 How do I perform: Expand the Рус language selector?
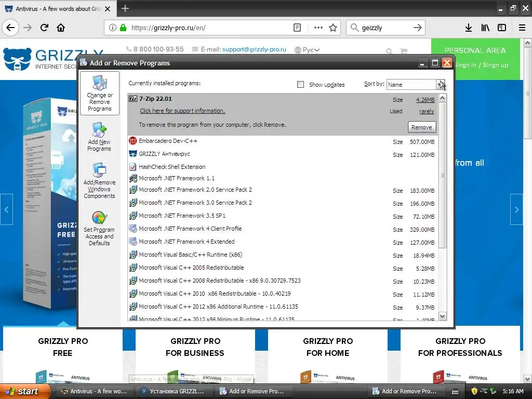tap(307, 50)
